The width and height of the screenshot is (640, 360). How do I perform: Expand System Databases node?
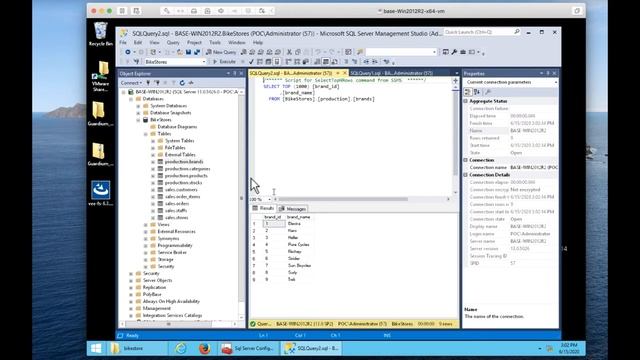138,106
